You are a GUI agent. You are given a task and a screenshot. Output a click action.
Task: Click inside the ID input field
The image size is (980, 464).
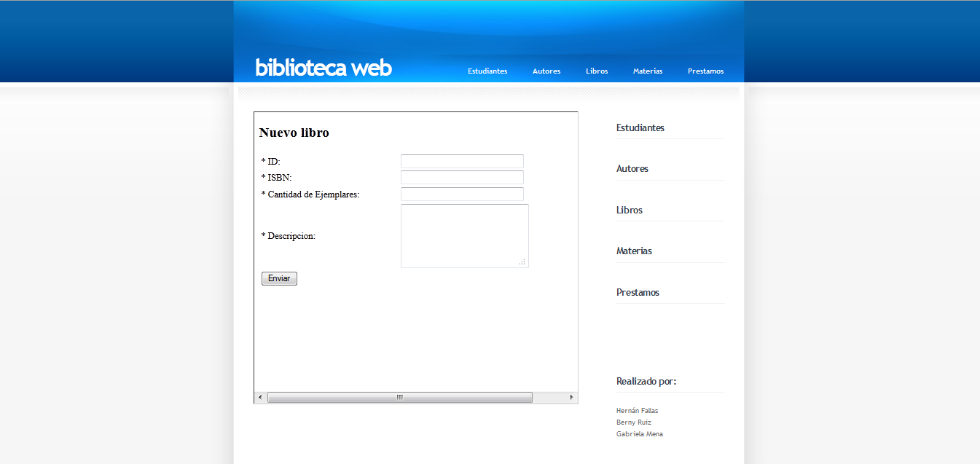pyautogui.click(x=461, y=161)
